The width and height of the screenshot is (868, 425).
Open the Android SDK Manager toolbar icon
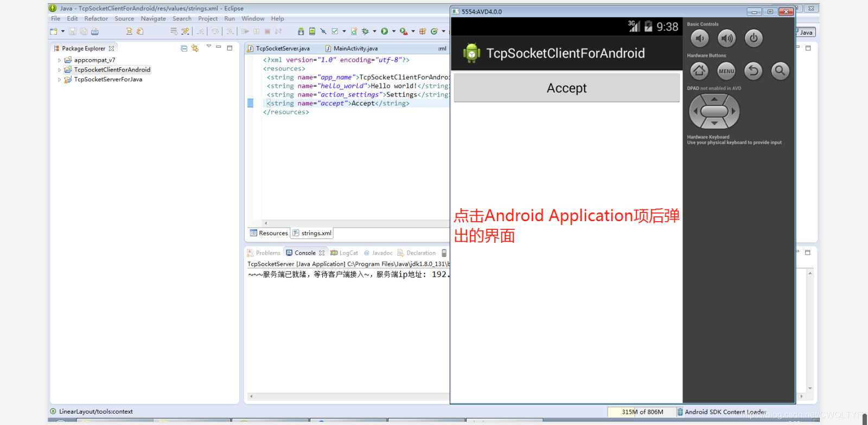click(301, 31)
